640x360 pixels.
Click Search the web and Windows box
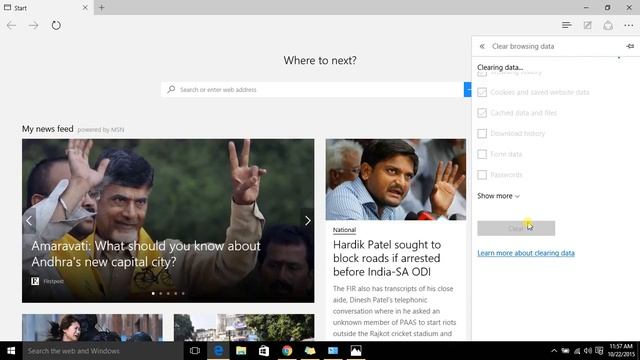[x=103, y=351]
